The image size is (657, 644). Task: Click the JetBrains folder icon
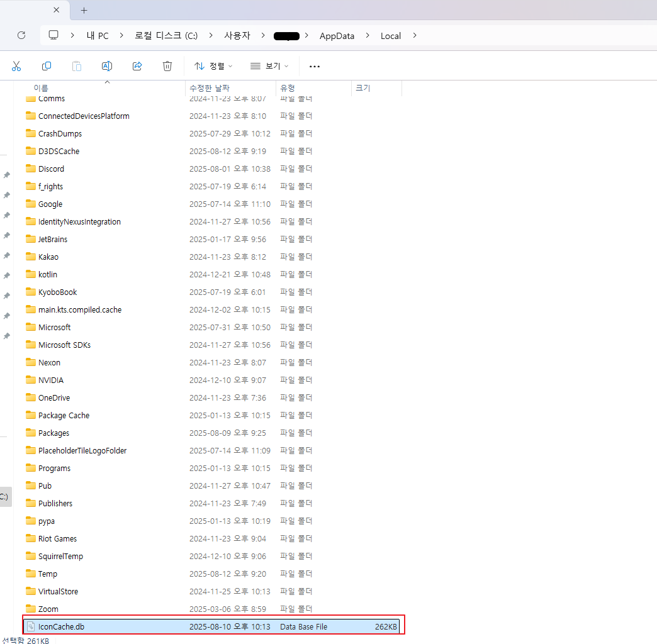pos(31,239)
